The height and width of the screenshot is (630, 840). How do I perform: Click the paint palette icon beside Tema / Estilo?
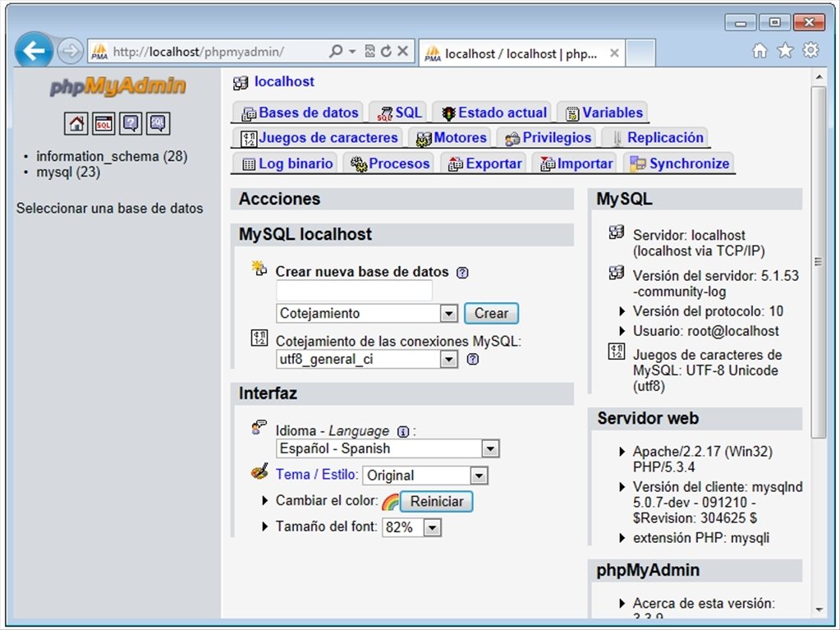pos(259,472)
